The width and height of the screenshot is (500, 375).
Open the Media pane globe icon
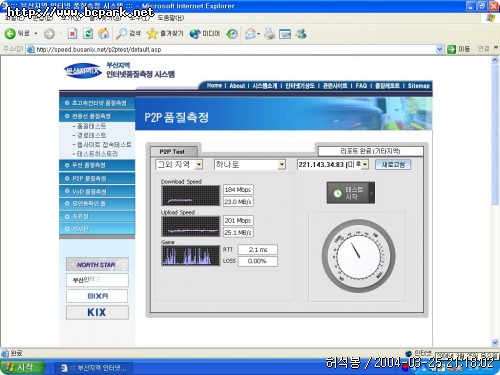coord(195,33)
